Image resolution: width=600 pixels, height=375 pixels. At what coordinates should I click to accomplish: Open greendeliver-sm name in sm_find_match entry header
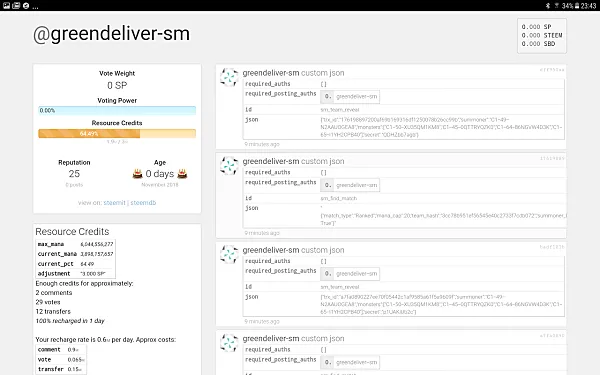coord(271,161)
